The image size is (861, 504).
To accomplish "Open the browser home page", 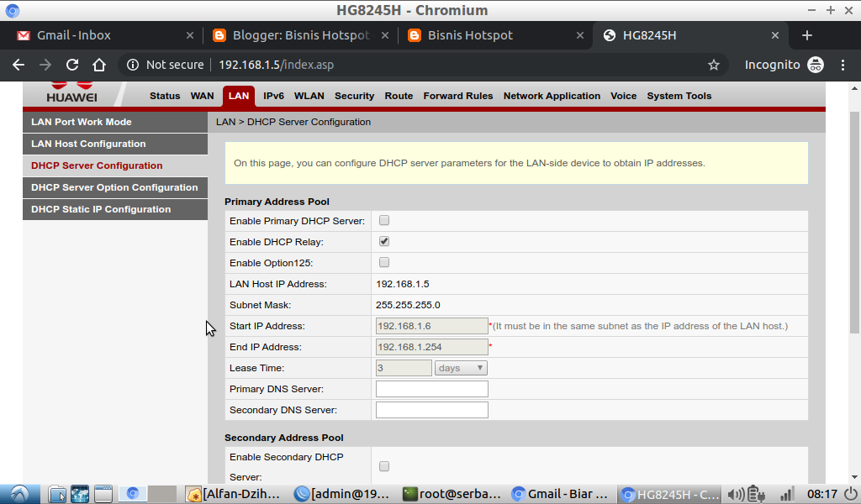I will [98, 64].
